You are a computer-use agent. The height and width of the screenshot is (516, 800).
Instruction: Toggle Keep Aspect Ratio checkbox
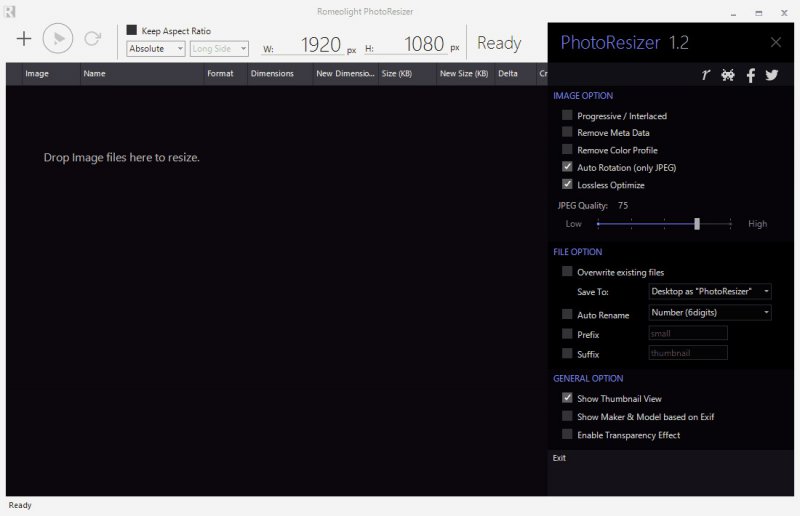click(132, 30)
